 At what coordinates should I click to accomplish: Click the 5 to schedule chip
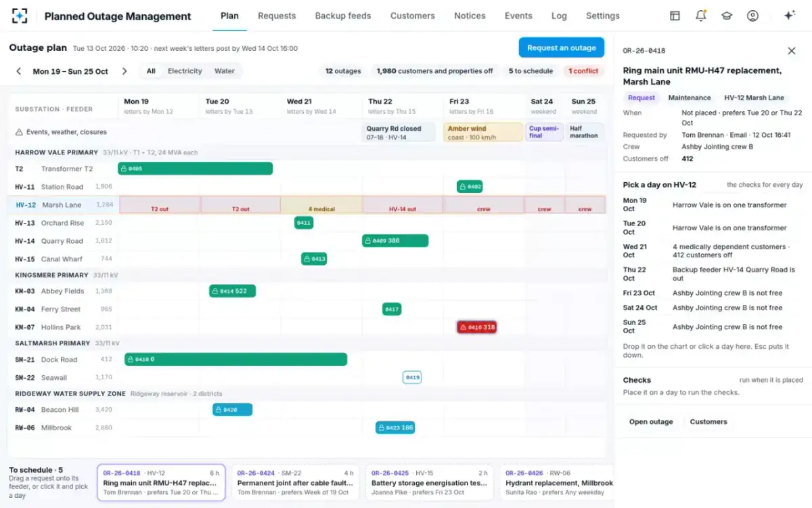tap(531, 71)
